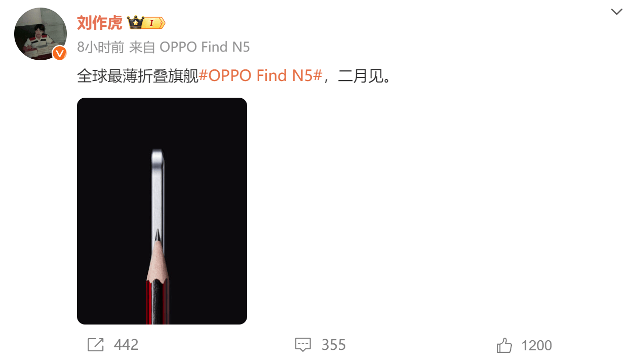Image resolution: width=633 pixels, height=364 pixels.
Task: Click the 来自 source label
Action: [x=143, y=47]
